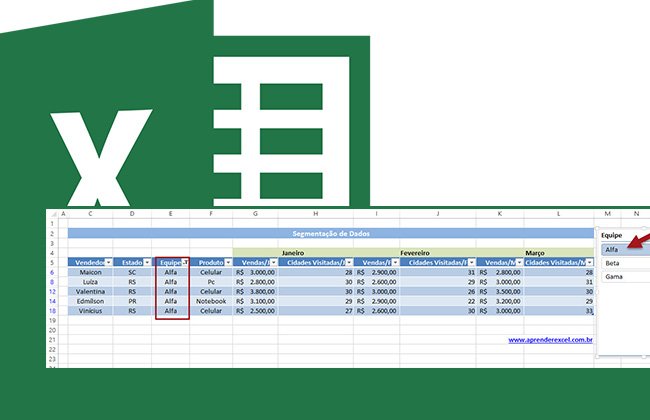The width and height of the screenshot is (650, 420).
Task: Select the cities visited cell showing 33
Action: 559,311
